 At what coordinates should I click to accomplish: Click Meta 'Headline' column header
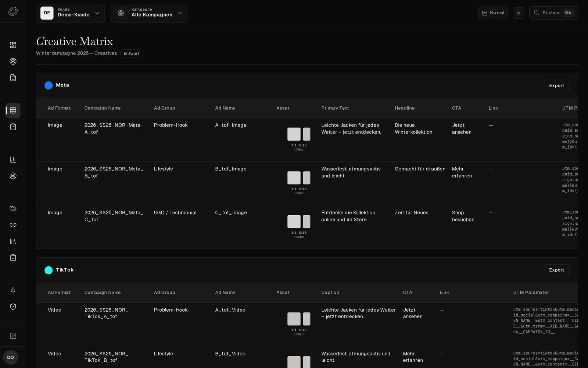pyautogui.click(x=405, y=108)
